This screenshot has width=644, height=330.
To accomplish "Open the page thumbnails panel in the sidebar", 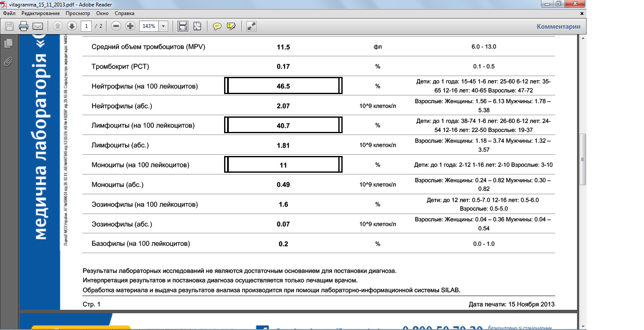I will point(8,43).
